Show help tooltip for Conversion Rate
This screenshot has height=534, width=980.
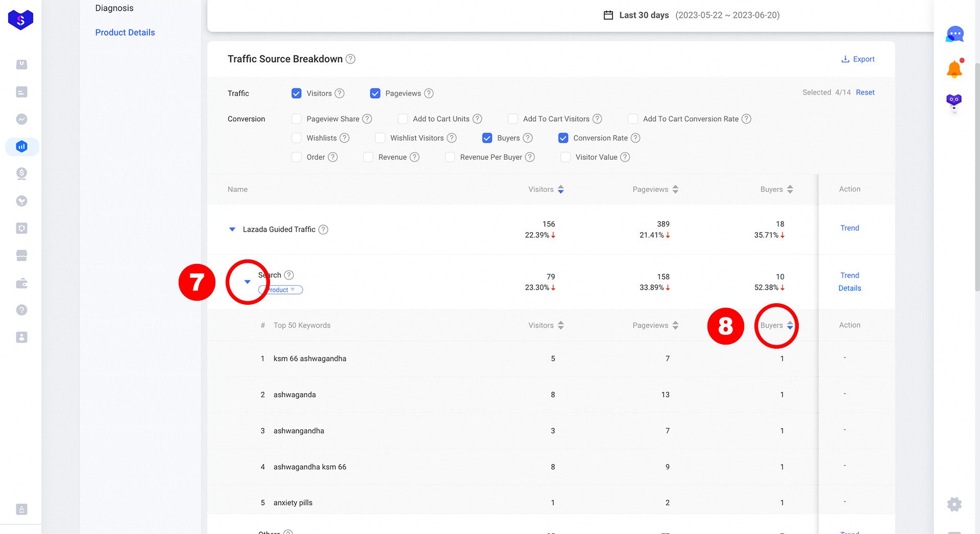pos(635,138)
